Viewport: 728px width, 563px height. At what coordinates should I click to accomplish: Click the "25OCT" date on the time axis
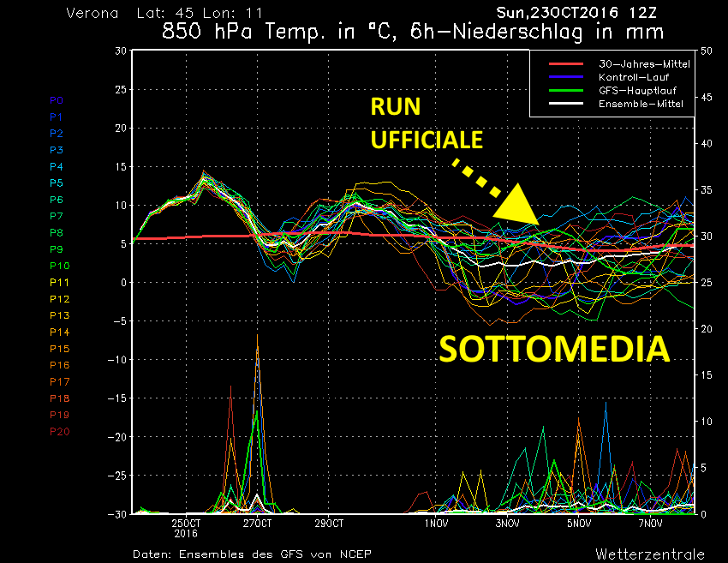[186, 524]
